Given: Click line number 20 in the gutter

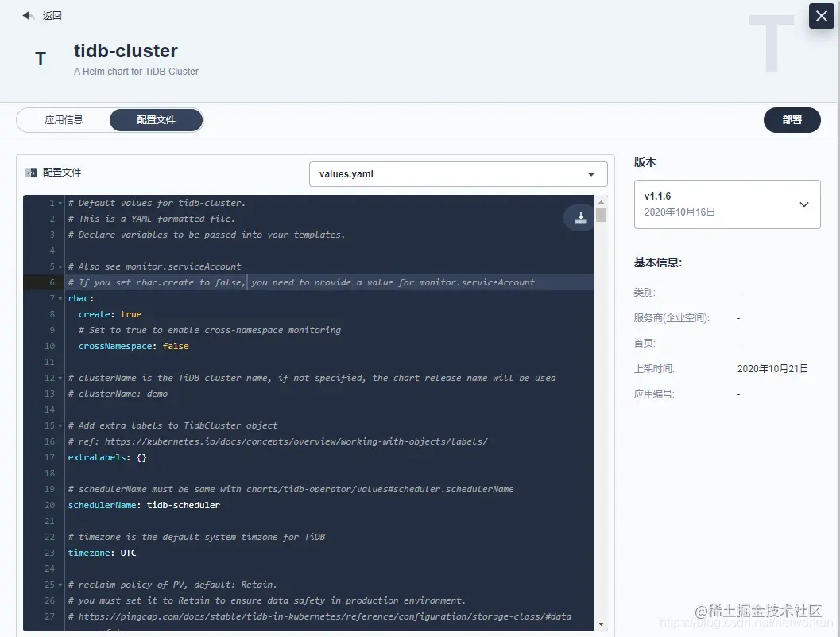Looking at the screenshot, I should pos(49,505).
